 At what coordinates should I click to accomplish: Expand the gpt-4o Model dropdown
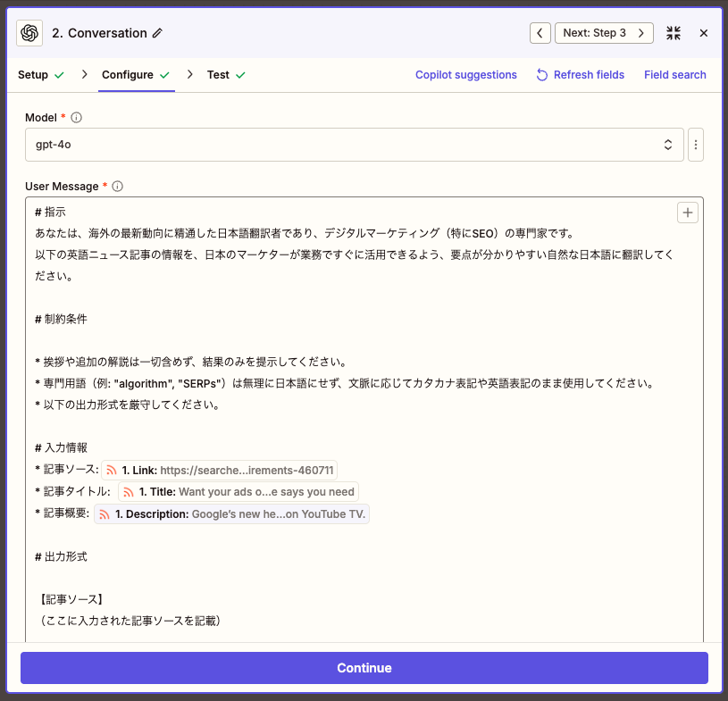tap(355, 145)
